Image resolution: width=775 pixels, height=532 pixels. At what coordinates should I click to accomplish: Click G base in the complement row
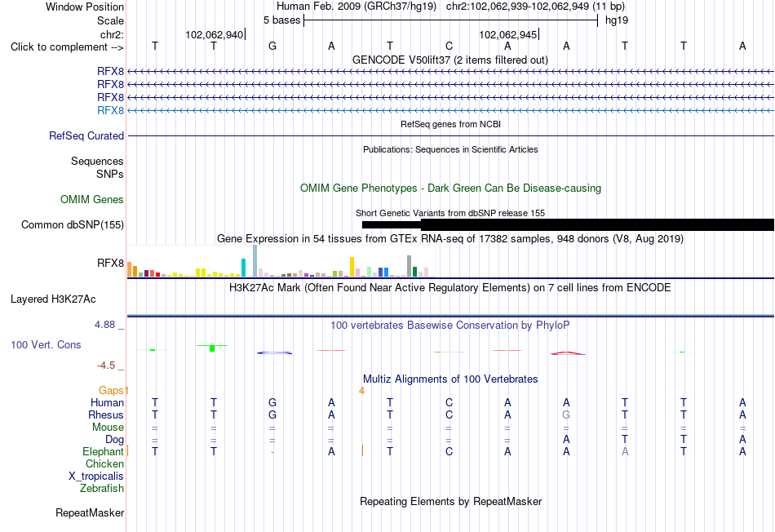pos(272,46)
